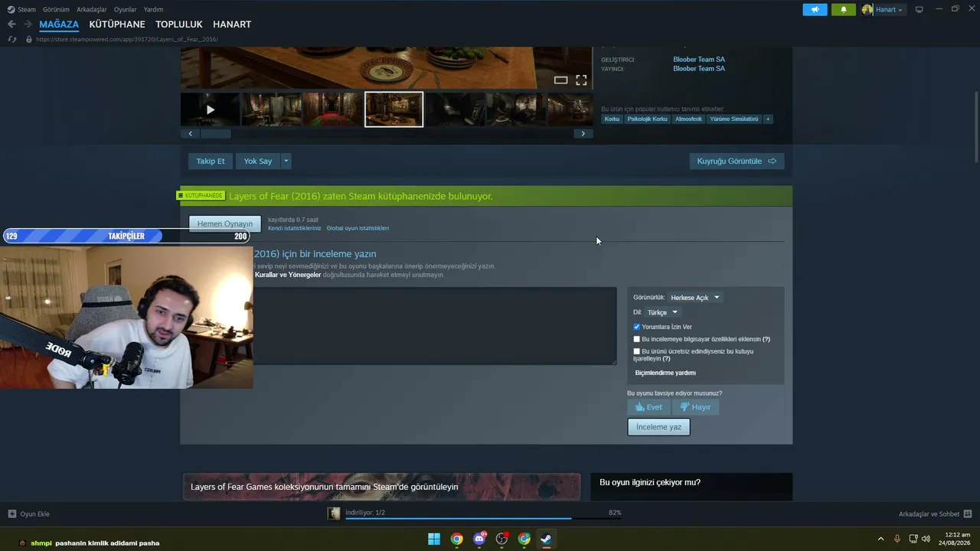The height and width of the screenshot is (551, 980).
Task: Toggle theater mode on the media viewer
Action: [x=560, y=80]
